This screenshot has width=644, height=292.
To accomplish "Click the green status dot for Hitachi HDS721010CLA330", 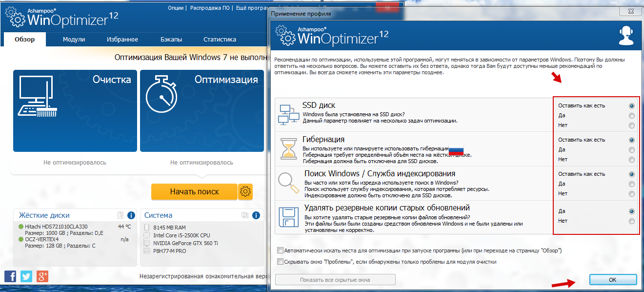I will 21,227.
